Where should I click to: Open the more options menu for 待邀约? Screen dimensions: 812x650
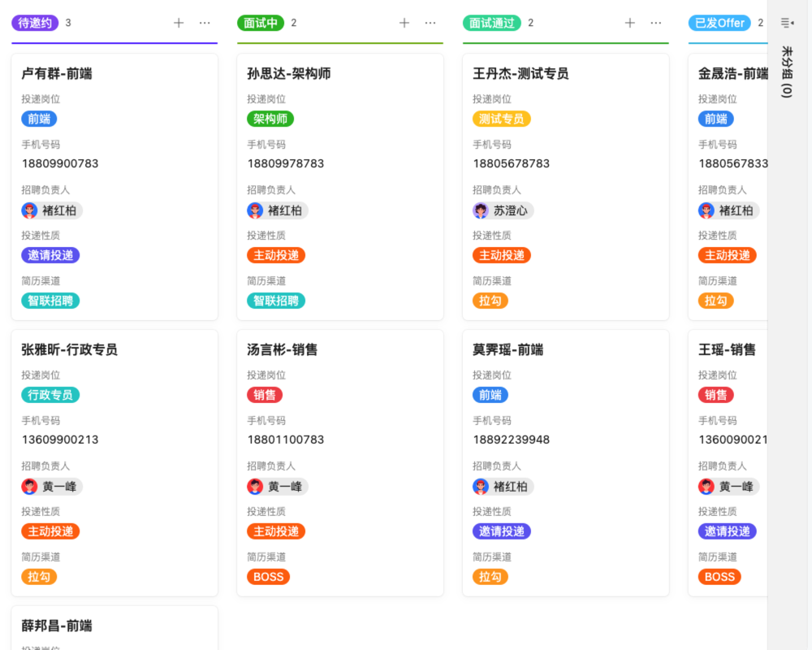(204, 23)
